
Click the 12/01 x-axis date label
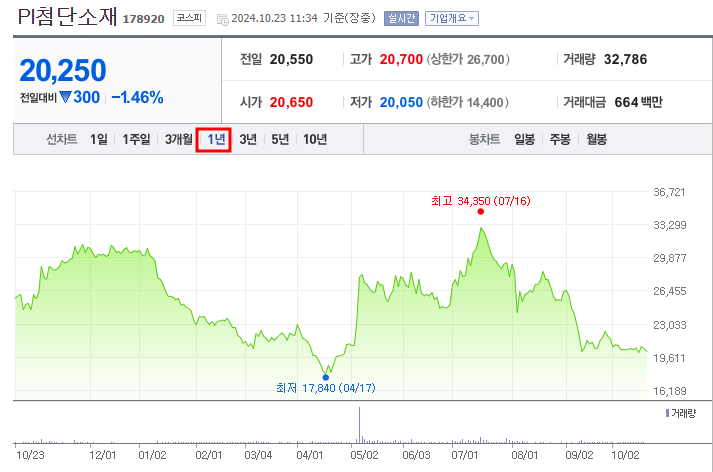coord(103,455)
